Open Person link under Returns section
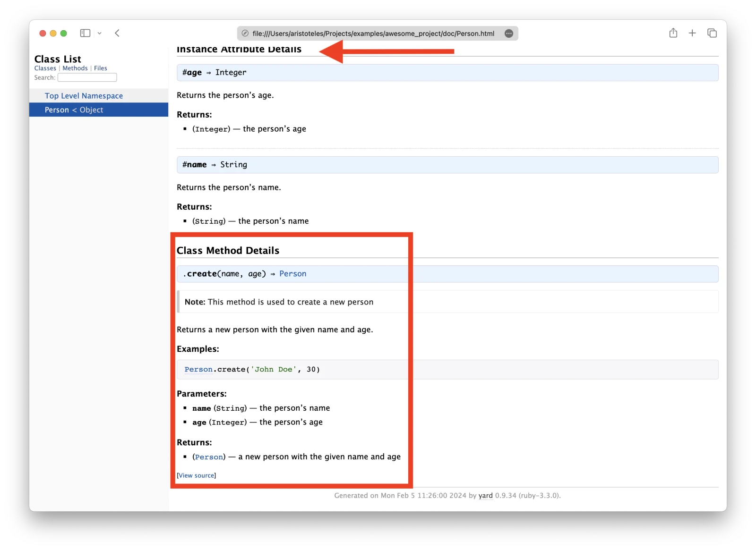The image size is (756, 550). (x=209, y=457)
